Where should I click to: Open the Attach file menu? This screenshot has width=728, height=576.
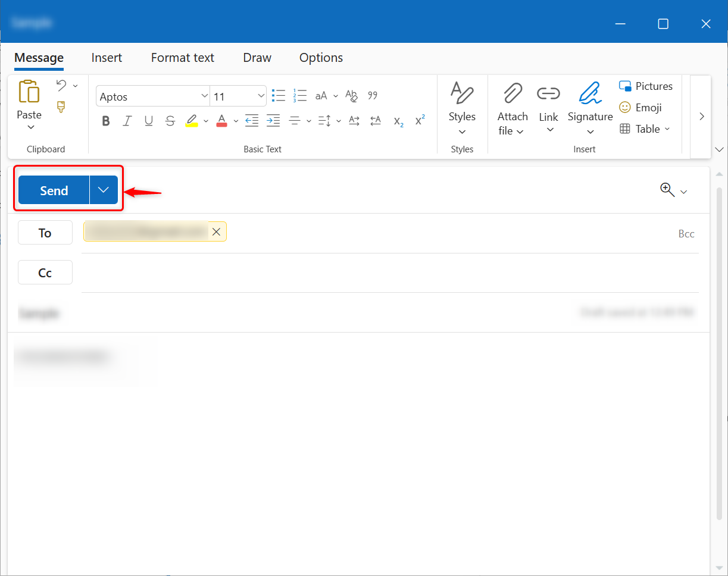coord(513,109)
